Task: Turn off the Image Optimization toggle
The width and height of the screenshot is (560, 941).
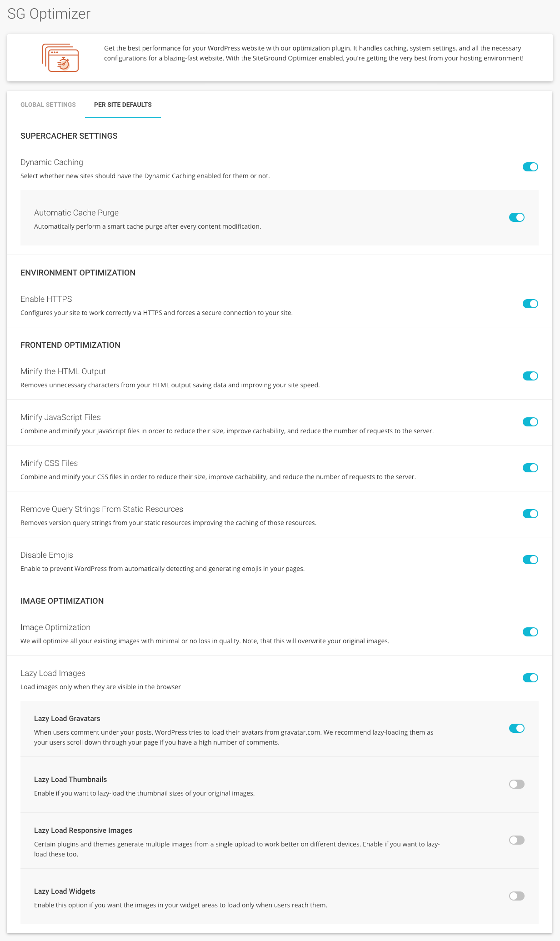Action: coord(530,632)
